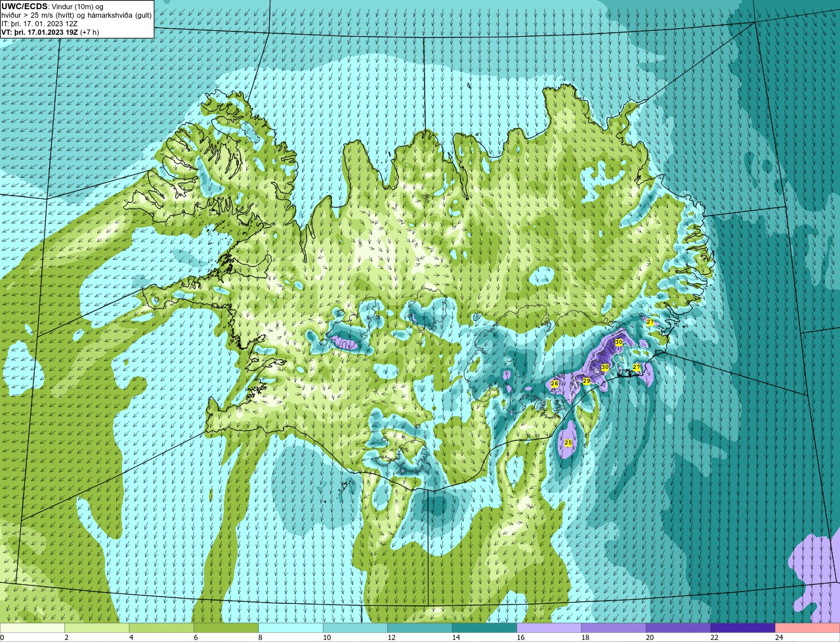Select the 4–6 m/s green legend segment
This screenshot has width=840, height=642.
tap(163, 628)
